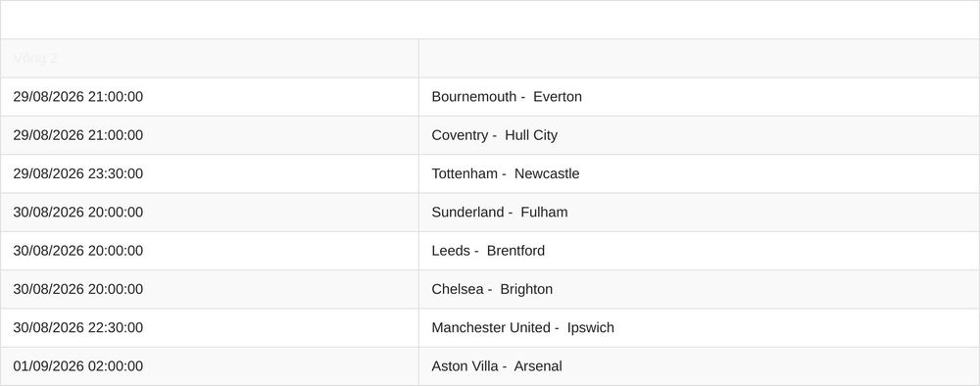The width and height of the screenshot is (980, 386).
Task: Select the 01/09/2026 02:00:00 date cell
Action: [210, 366]
